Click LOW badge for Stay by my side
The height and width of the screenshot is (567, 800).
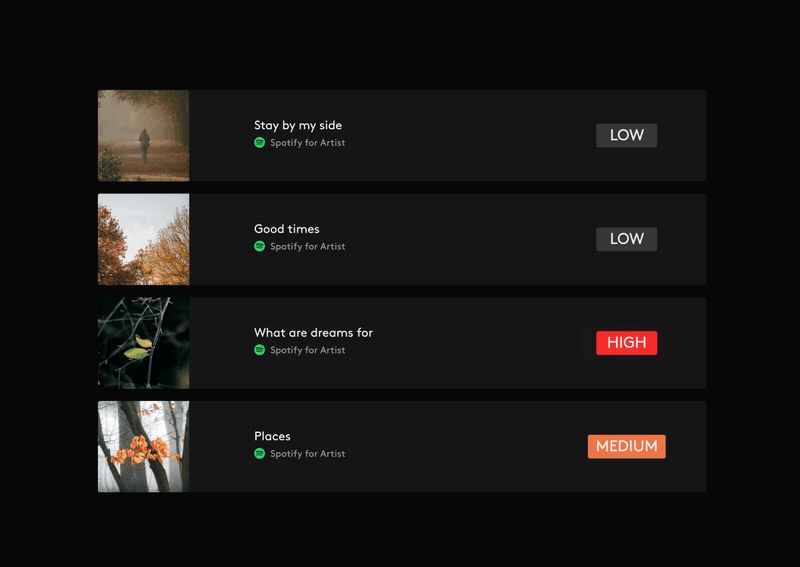pyautogui.click(x=627, y=136)
